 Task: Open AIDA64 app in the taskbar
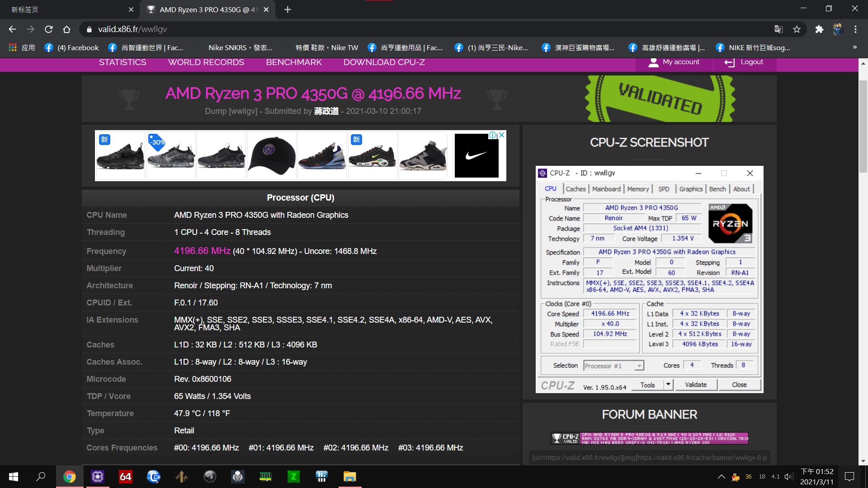tap(126, 477)
